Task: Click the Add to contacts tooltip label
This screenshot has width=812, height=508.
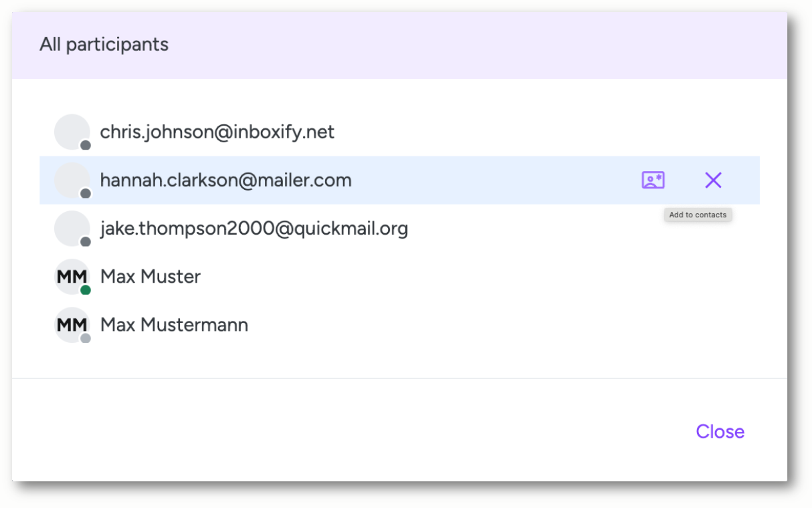Action: 698,215
